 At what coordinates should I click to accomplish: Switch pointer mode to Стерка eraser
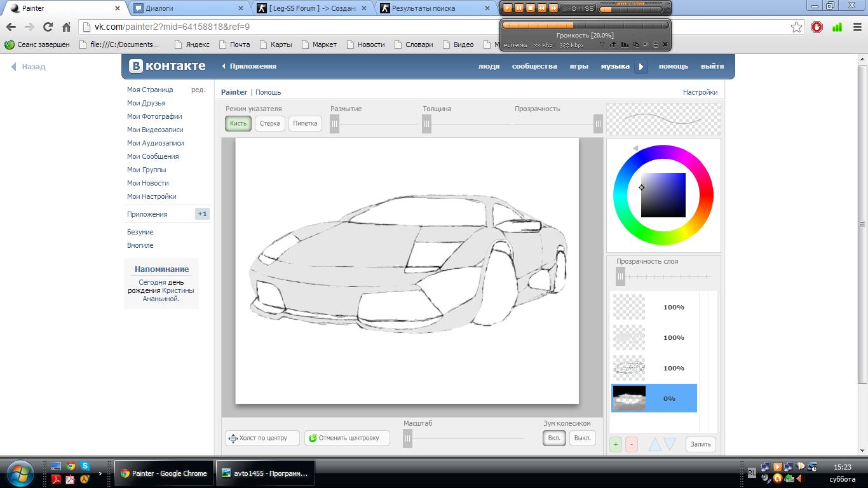coord(269,123)
